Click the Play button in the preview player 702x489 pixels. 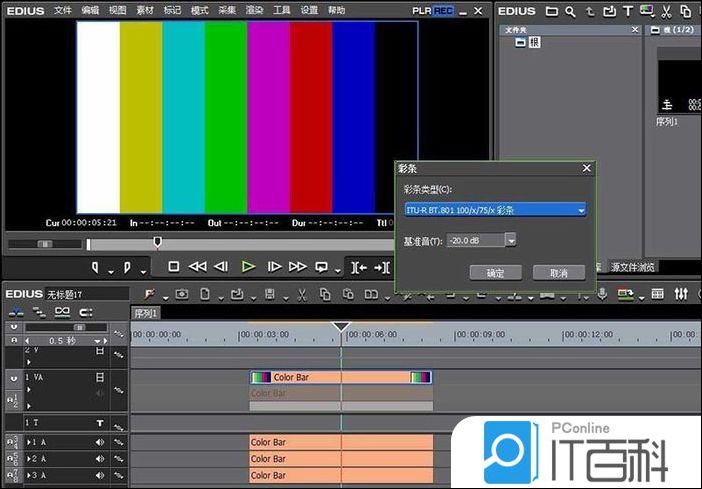coord(248,266)
